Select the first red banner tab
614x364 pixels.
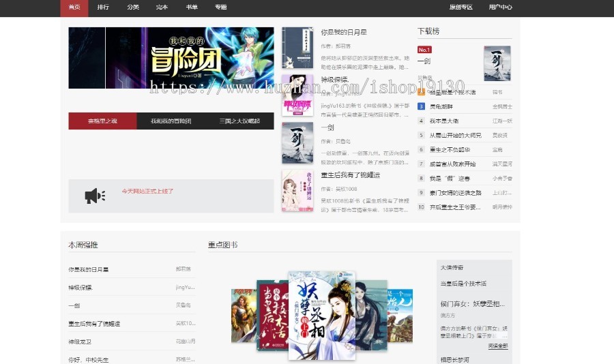coord(102,121)
